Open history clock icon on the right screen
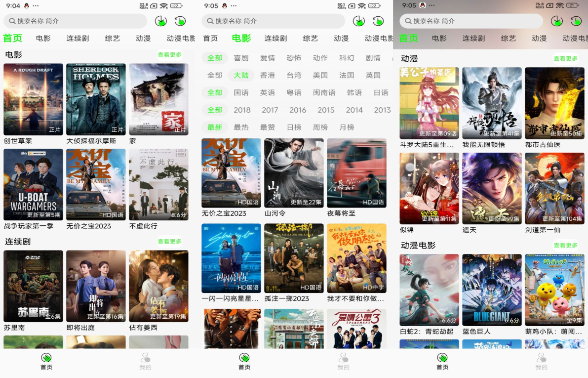Screen dimensions: 588x378 click(576, 21)
